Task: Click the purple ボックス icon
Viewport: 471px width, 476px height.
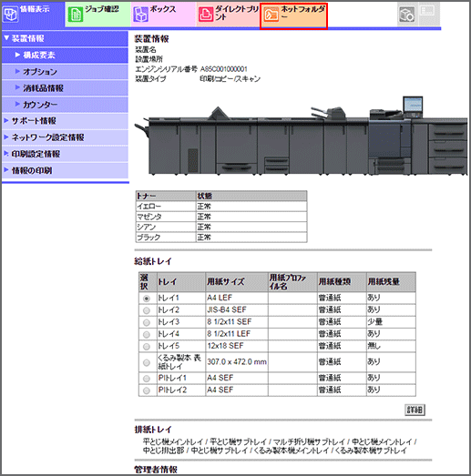Action: (140, 15)
